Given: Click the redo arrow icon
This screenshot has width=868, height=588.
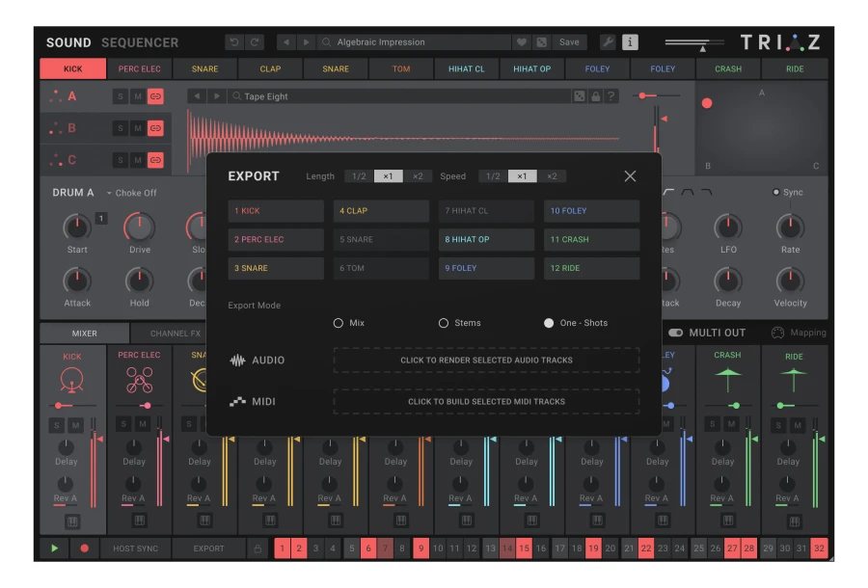Looking at the screenshot, I should 255,42.
